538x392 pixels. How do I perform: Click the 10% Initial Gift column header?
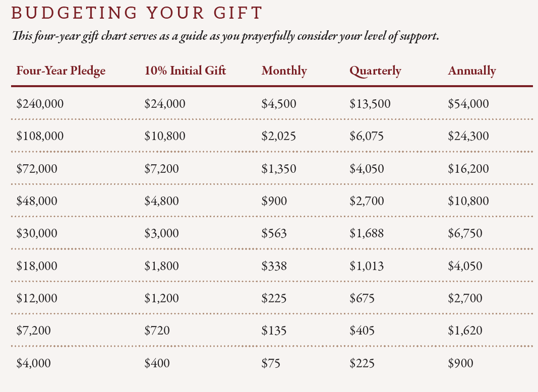[185, 71]
